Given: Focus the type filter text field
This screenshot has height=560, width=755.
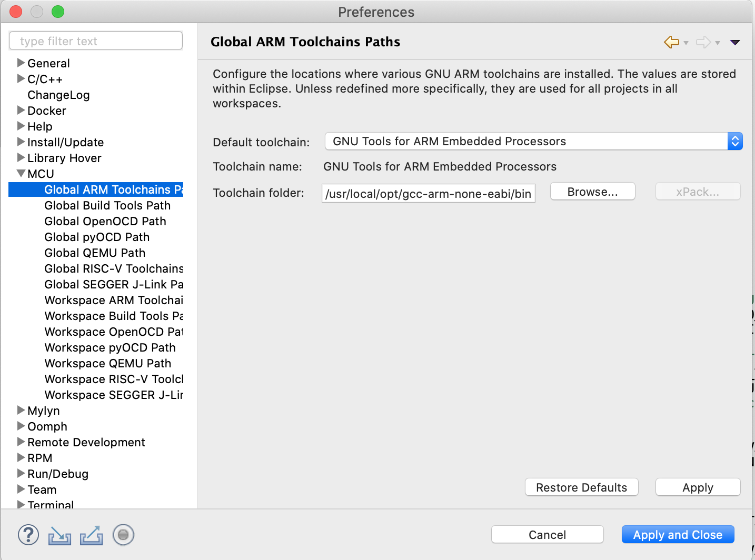Looking at the screenshot, I should coord(96,41).
